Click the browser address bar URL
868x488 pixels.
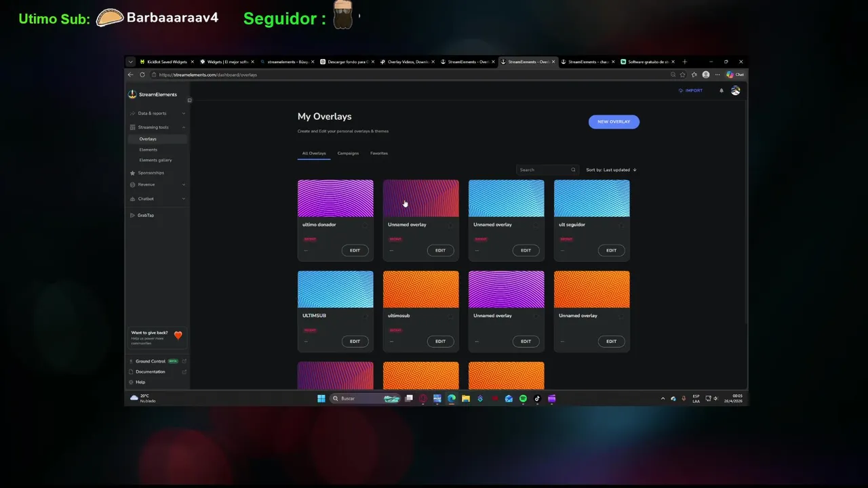[208, 75]
